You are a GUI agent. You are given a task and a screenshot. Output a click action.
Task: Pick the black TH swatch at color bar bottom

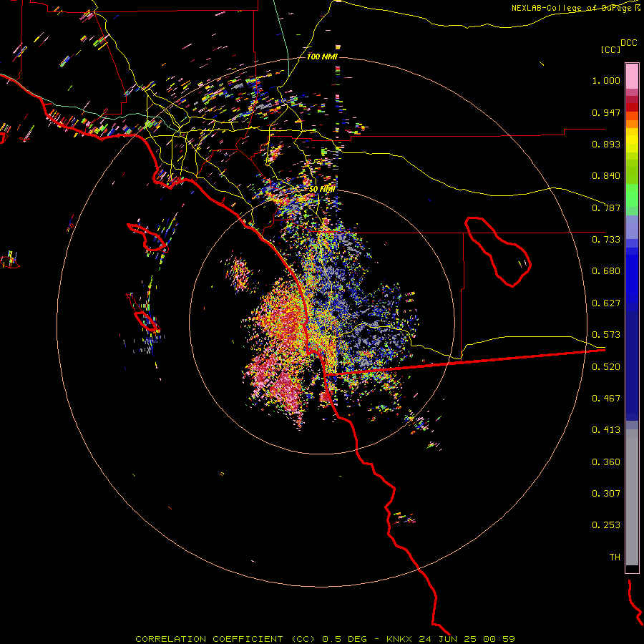[x=632, y=568]
